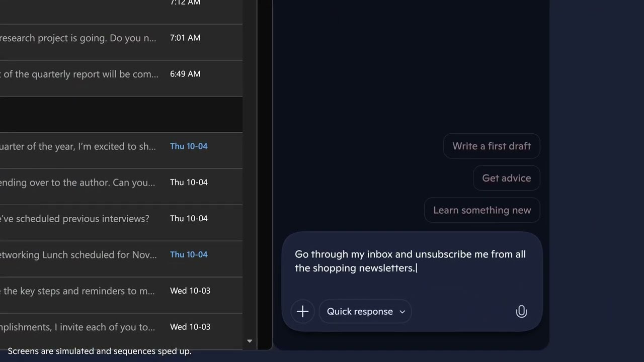
Task: Choose the 'Write a first draft' suggestion
Action: [x=491, y=146]
